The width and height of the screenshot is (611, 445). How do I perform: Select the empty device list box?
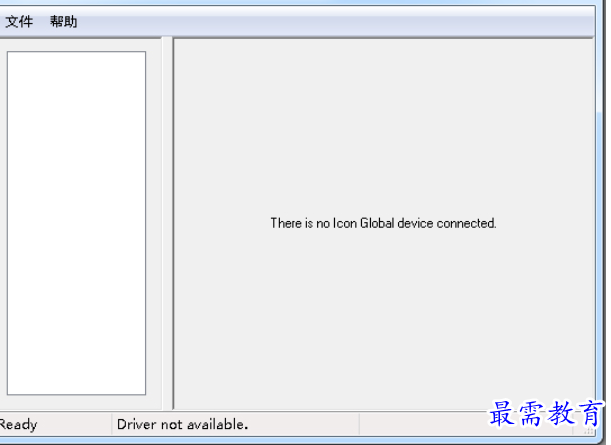coord(76,223)
